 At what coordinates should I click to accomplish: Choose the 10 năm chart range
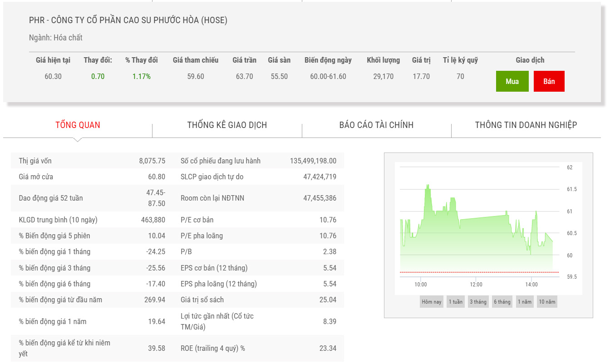pyautogui.click(x=546, y=302)
